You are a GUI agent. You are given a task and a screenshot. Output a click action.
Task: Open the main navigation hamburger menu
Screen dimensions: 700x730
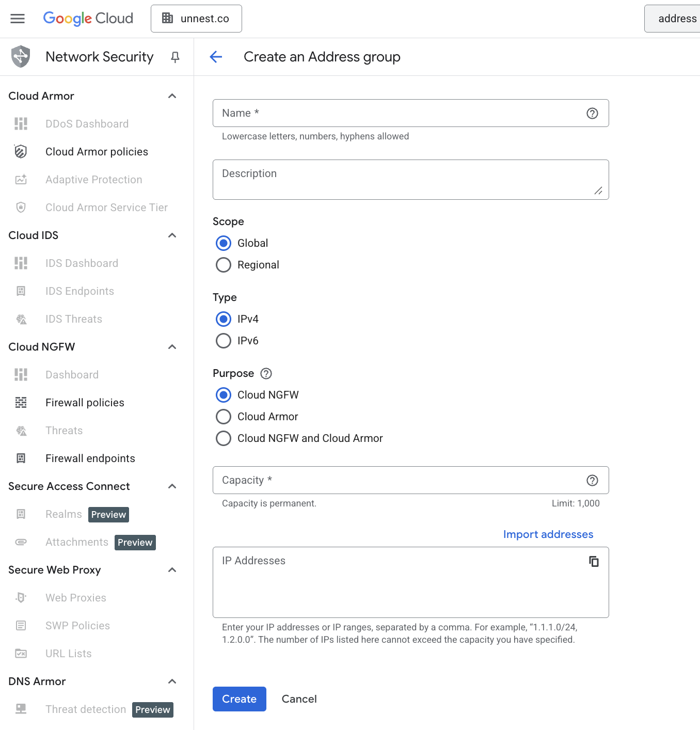point(18,19)
